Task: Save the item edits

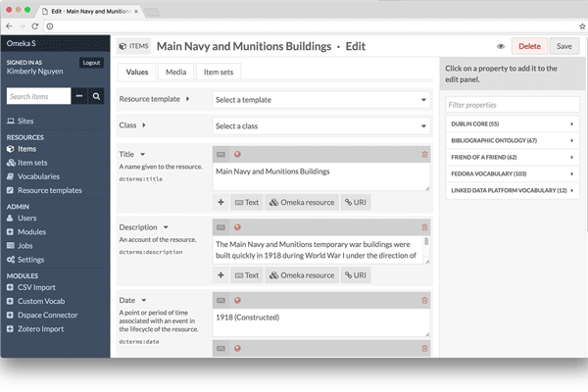Action: 563,46
